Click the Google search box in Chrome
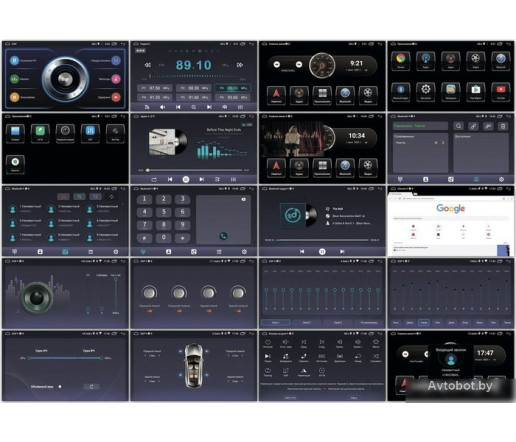Screen dimensions: 516x442 click(451, 218)
